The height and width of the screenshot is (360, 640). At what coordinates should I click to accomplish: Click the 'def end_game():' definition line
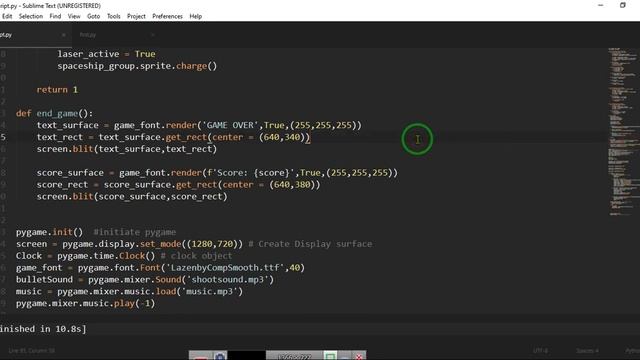click(x=55, y=113)
